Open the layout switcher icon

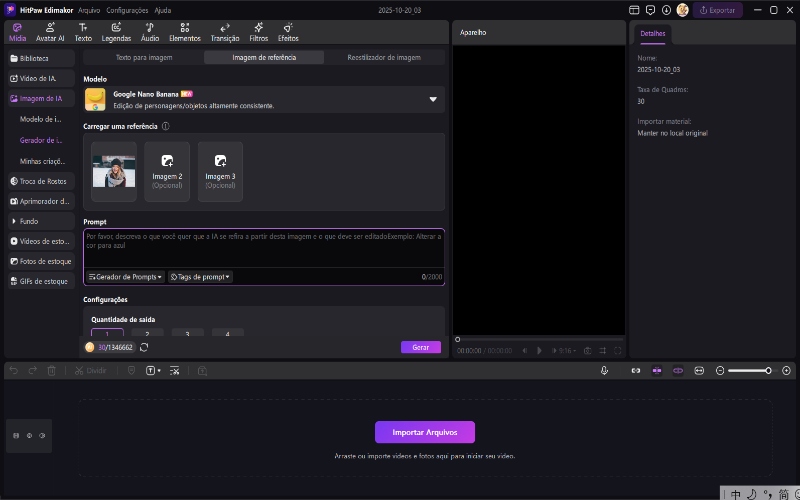(634, 10)
